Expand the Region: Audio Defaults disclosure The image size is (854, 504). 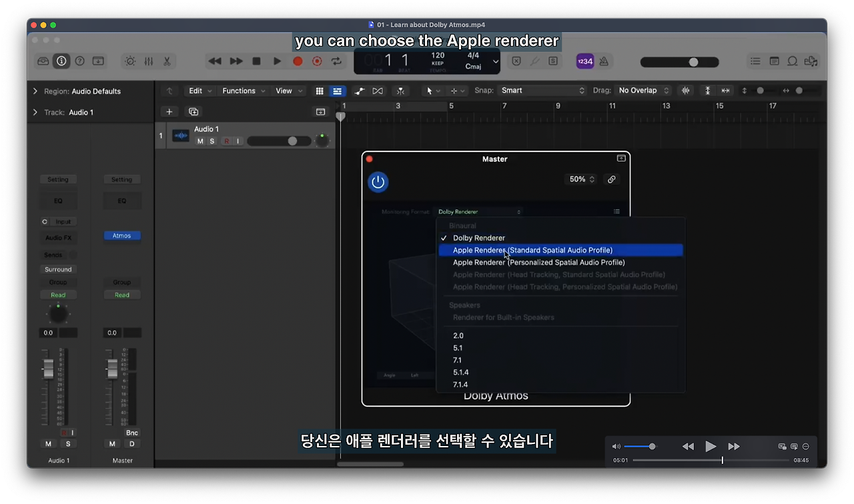point(35,91)
